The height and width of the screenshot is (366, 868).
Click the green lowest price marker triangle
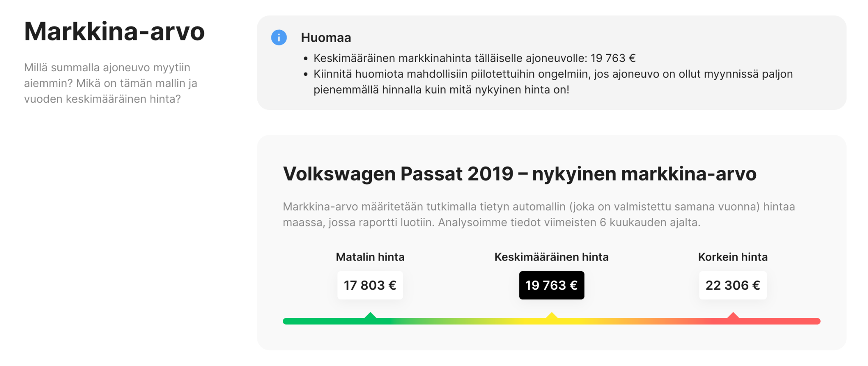[370, 315]
